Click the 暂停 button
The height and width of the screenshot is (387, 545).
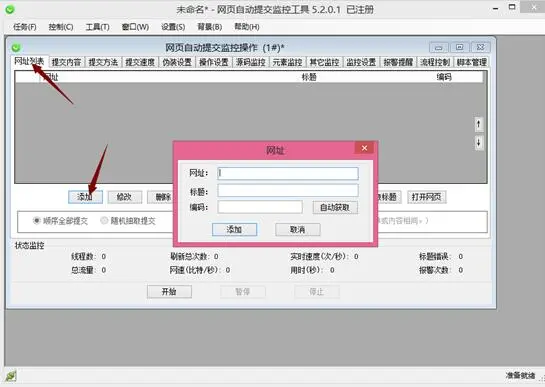coord(243,292)
